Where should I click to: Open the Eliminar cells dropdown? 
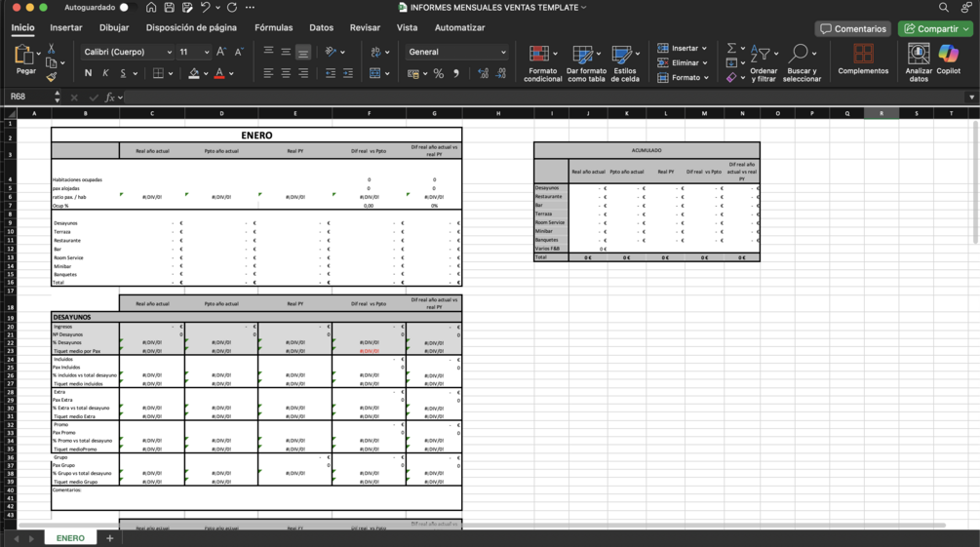tap(682, 63)
